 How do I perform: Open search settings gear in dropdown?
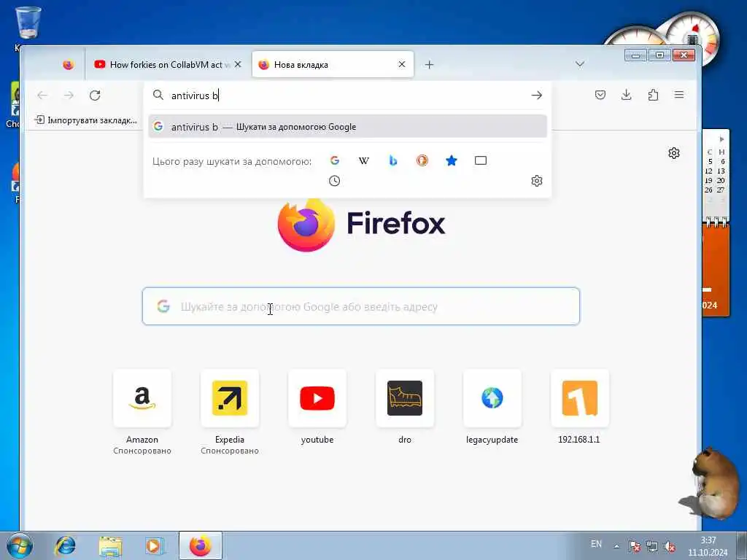point(537,181)
